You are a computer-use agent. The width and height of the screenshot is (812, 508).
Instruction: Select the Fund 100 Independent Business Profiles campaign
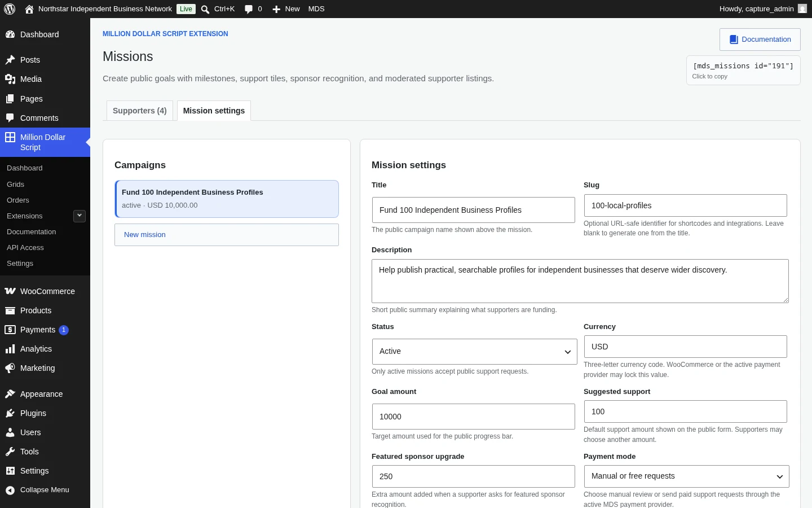click(x=227, y=199)
